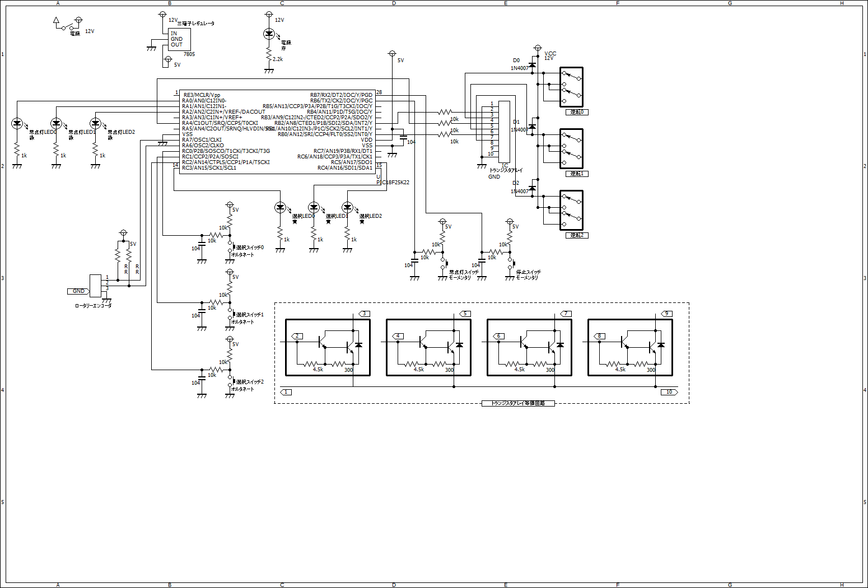Screen dimensions: 868x588
Task: Click the red power LED symbol
Action: (269, 34)
